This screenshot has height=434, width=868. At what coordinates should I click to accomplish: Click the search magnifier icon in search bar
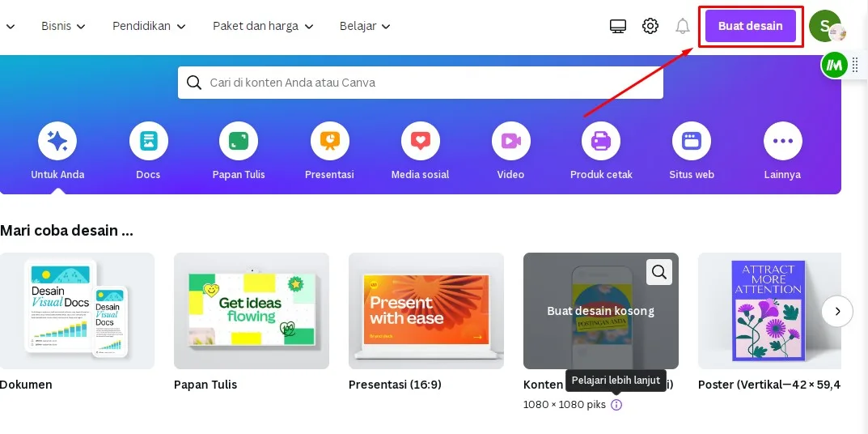tap(194, 83)
